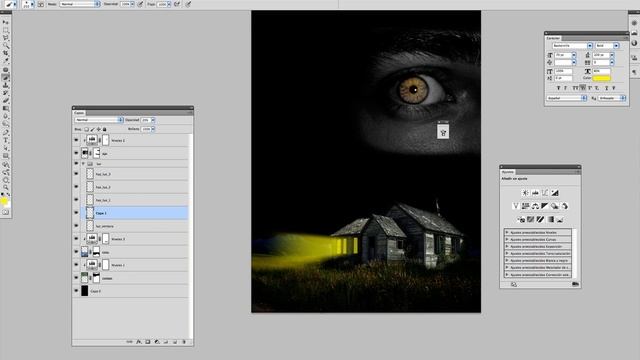Select the Rectangular Marquee tool
640x360 pixels.
point(6,30)
